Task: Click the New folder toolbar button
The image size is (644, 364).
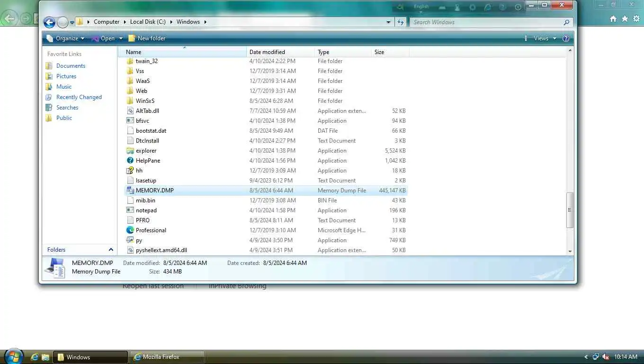Action: point(147,38)
